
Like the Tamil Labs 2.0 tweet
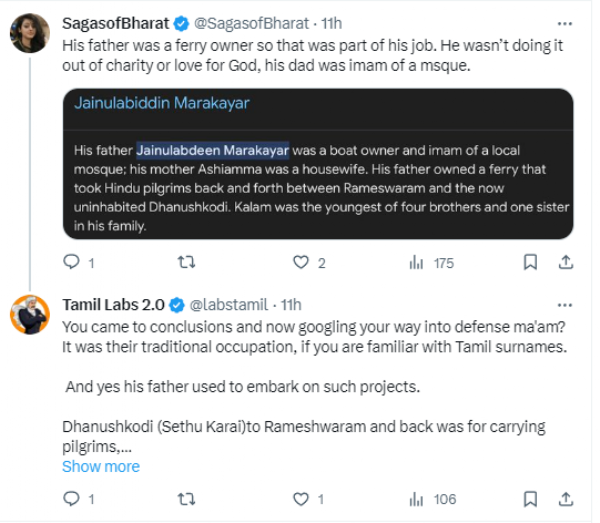point(300,498)
